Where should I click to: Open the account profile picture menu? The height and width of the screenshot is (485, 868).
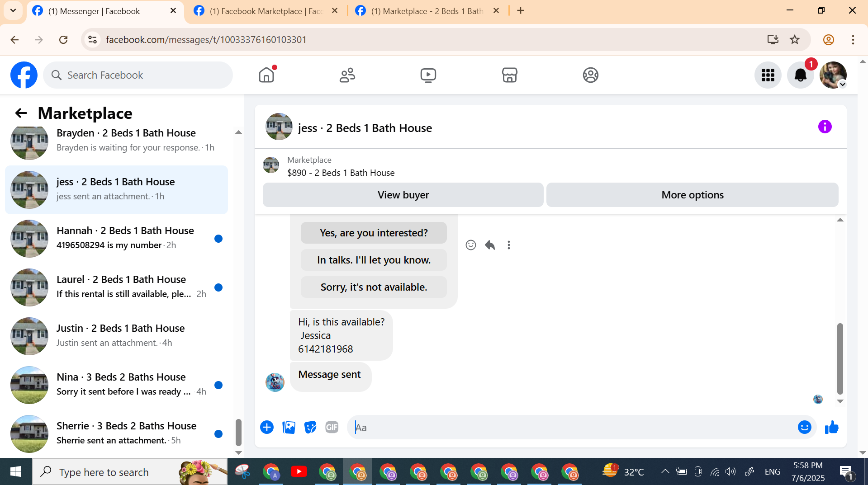(x=833, y=75)
